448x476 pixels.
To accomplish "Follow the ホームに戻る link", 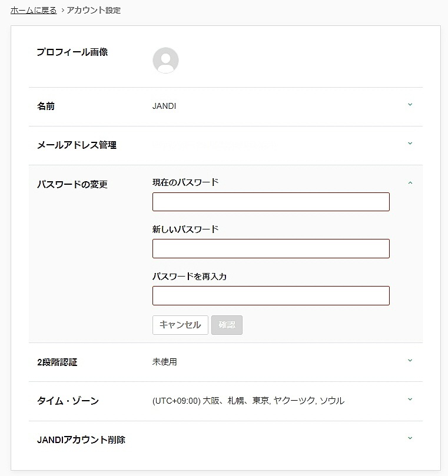I will (34, 11).
